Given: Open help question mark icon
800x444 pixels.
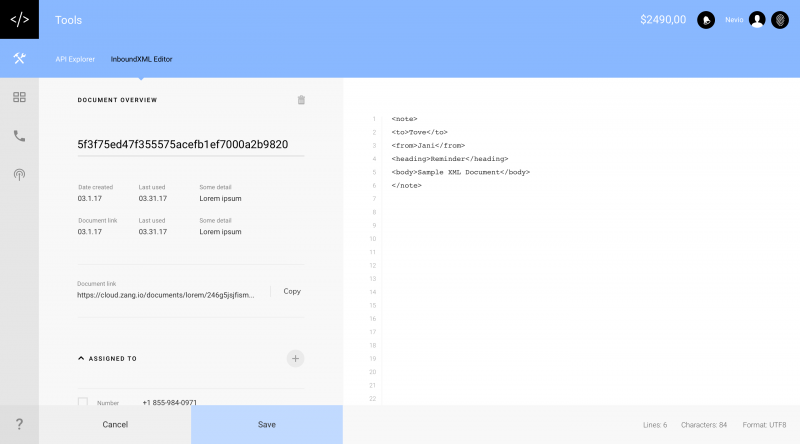Looking at the screenshot, I should tap(19, 424).
